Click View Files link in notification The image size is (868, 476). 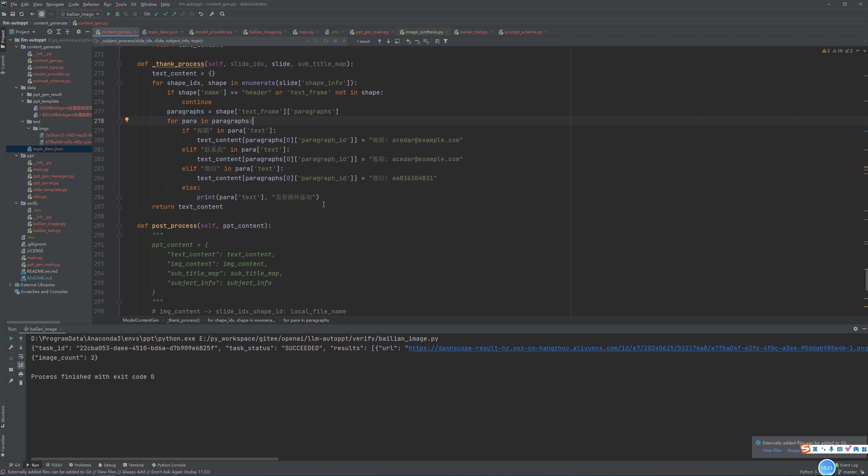point(772,450)
